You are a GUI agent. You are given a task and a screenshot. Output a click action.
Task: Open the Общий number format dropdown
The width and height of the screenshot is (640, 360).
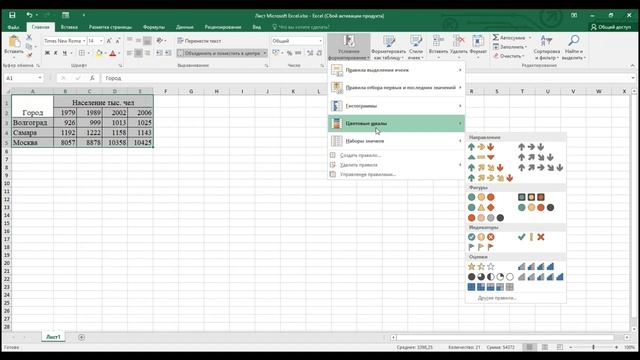[320, 41]
